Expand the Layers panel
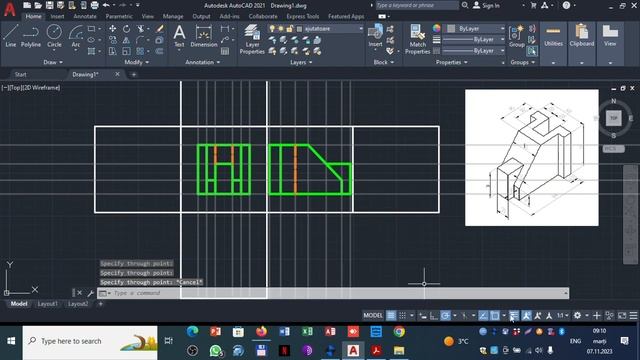 click(x=301, y=62)
